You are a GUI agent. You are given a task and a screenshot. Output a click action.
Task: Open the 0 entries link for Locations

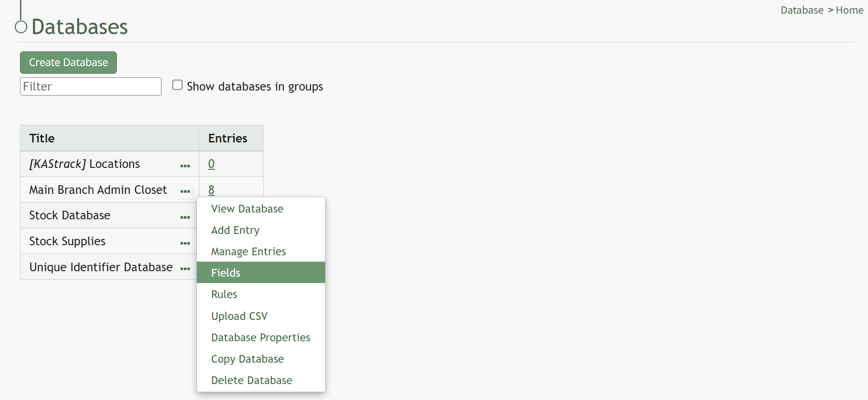tap(211, 164)
